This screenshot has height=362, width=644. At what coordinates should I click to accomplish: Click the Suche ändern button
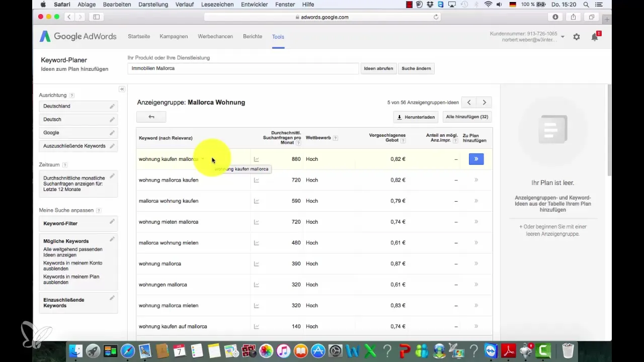[416, 68]
